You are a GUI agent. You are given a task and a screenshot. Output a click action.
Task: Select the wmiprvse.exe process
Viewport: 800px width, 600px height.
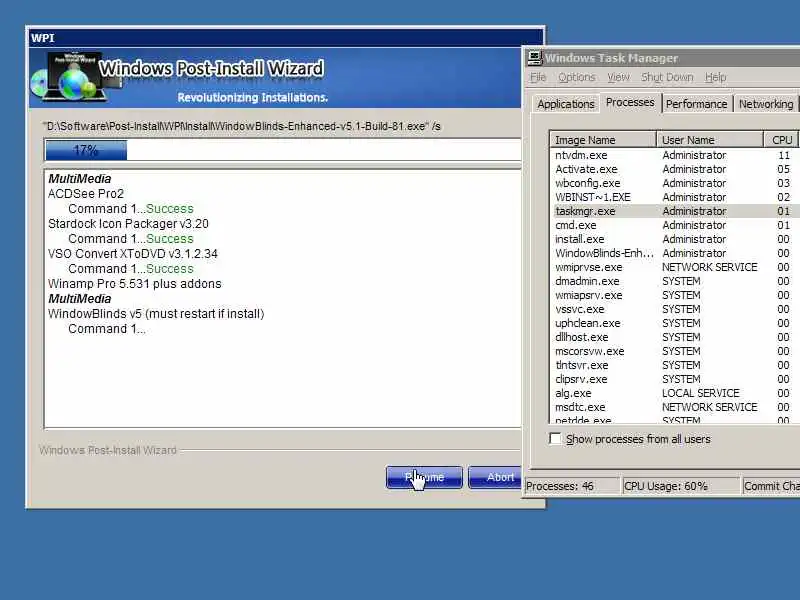[x=674, y=267]
